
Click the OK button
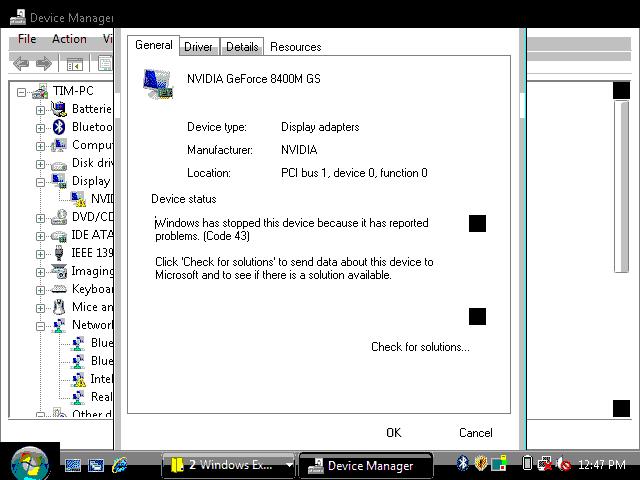pyautogui.click(x=393, y=432)
